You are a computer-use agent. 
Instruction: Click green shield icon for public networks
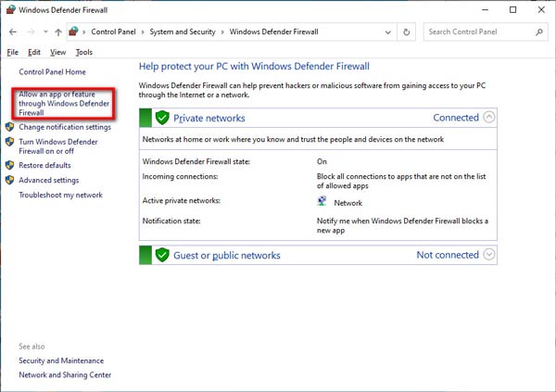point(162,255)
